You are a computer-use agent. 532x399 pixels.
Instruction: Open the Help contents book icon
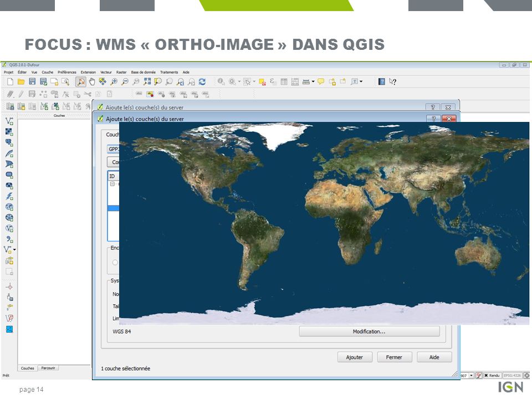[x=382, y=82]
